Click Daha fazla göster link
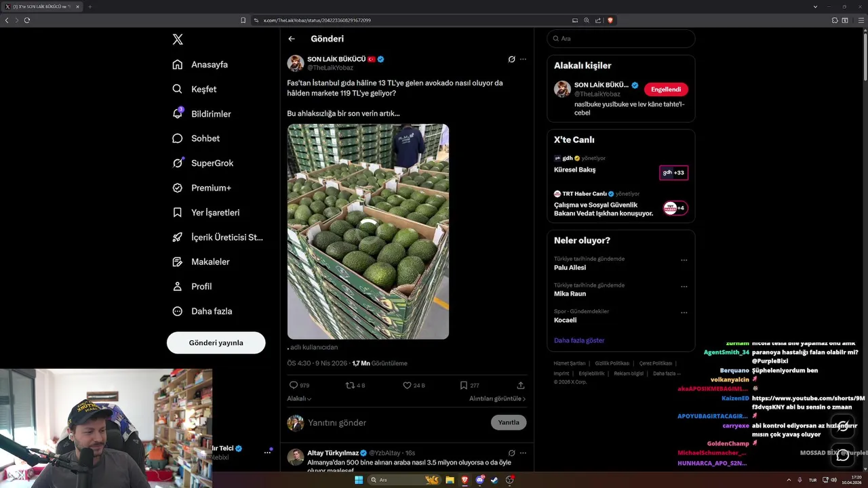Image resolution: width=868 pixels, height=488 pixels. tap(579, 340)
